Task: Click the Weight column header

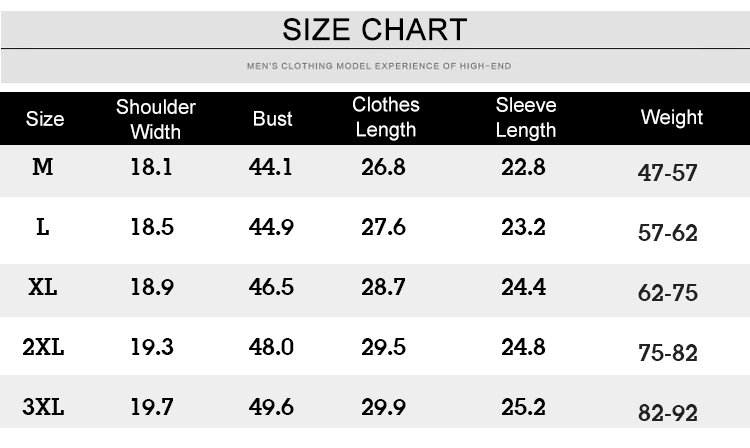Action: coord(671,118)
